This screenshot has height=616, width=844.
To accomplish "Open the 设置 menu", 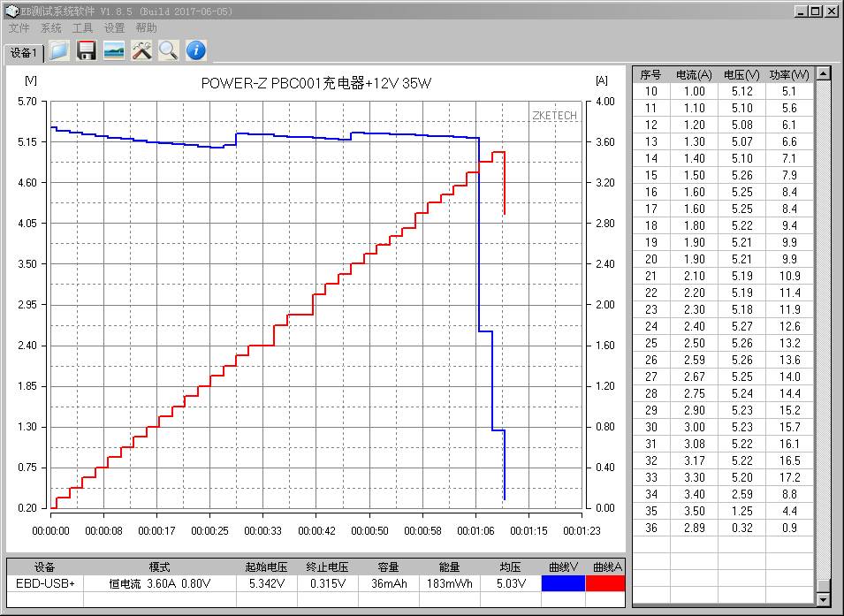I will click(x=114, y=28).
